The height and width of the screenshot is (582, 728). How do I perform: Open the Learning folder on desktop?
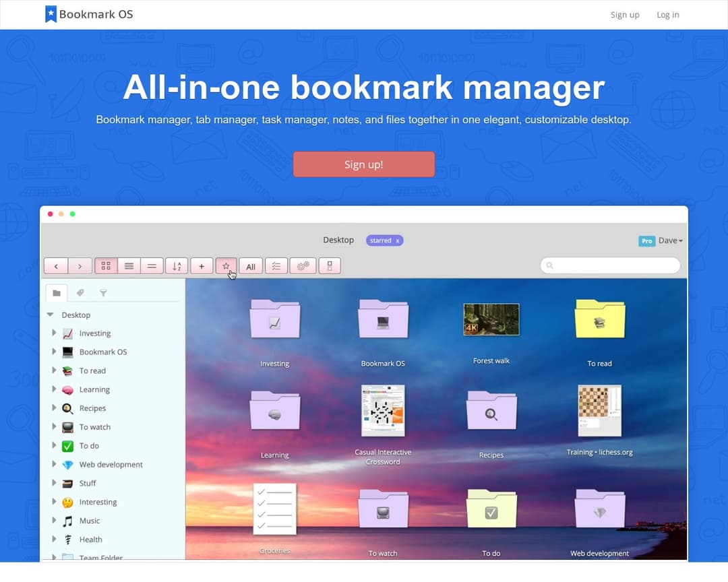coord(275,410)
